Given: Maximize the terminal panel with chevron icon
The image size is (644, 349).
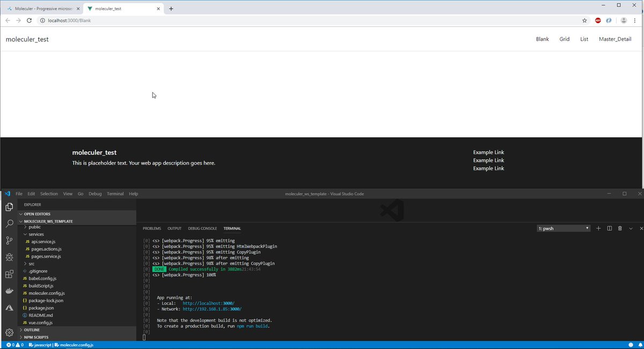Looking at the screenshot, I should (x=631, y=228).
